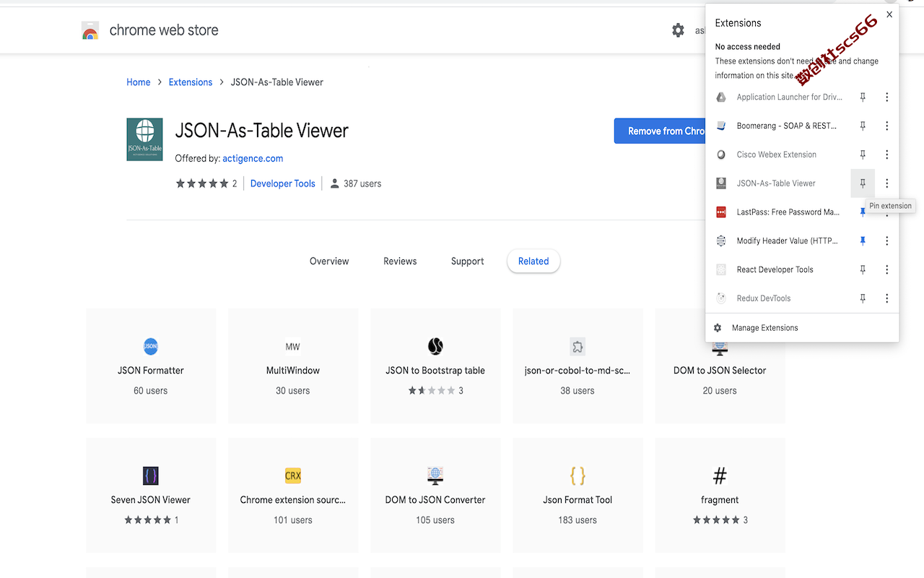Open MultiWindow extension card title

293,371
